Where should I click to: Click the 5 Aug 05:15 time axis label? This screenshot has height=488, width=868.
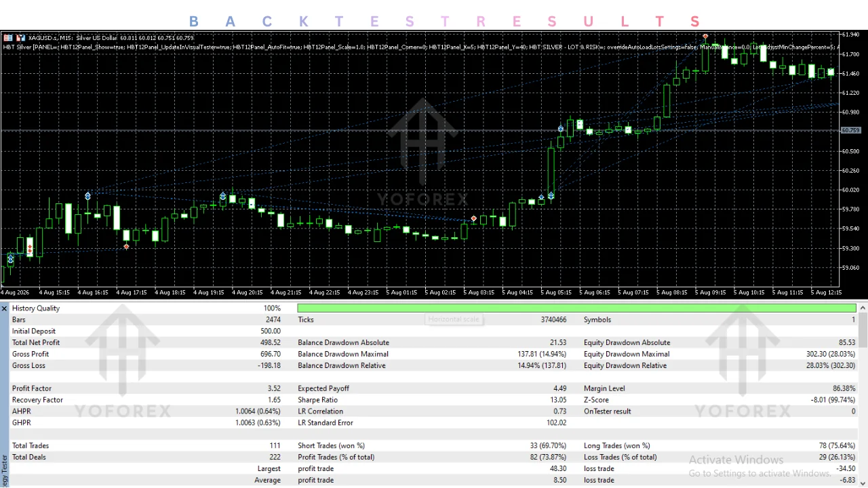(x=557, y=293)
